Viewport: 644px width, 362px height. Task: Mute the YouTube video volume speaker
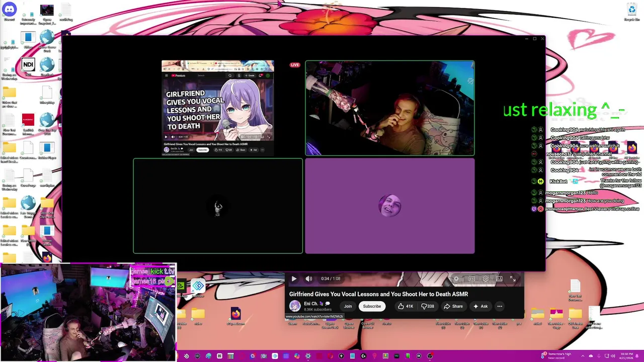(309, 279)
